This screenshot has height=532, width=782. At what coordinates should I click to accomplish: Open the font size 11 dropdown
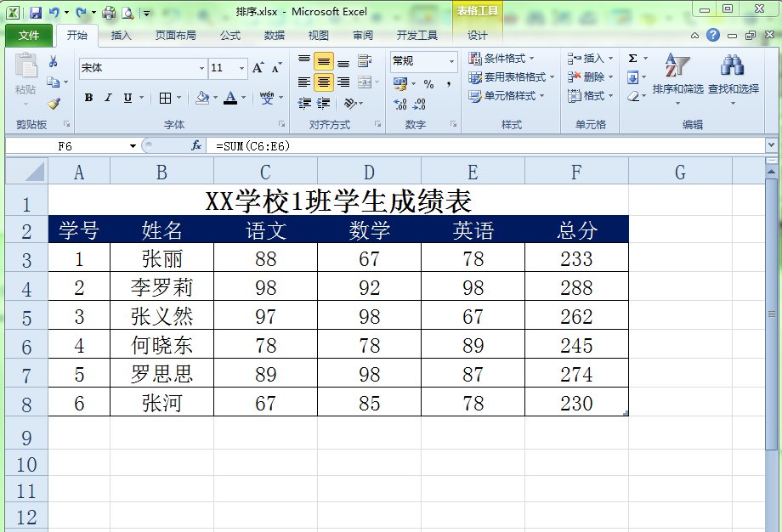[242, 68]
